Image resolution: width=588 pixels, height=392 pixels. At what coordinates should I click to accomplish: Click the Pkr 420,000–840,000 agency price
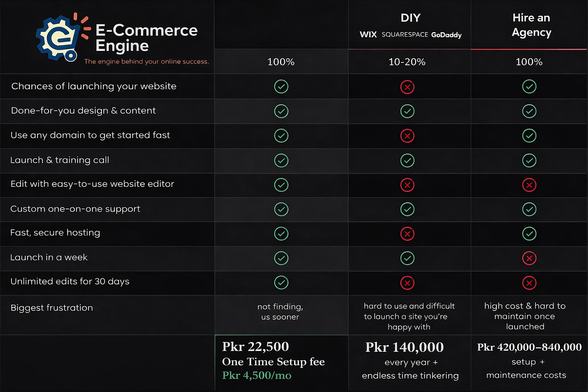tap(529, 347)
